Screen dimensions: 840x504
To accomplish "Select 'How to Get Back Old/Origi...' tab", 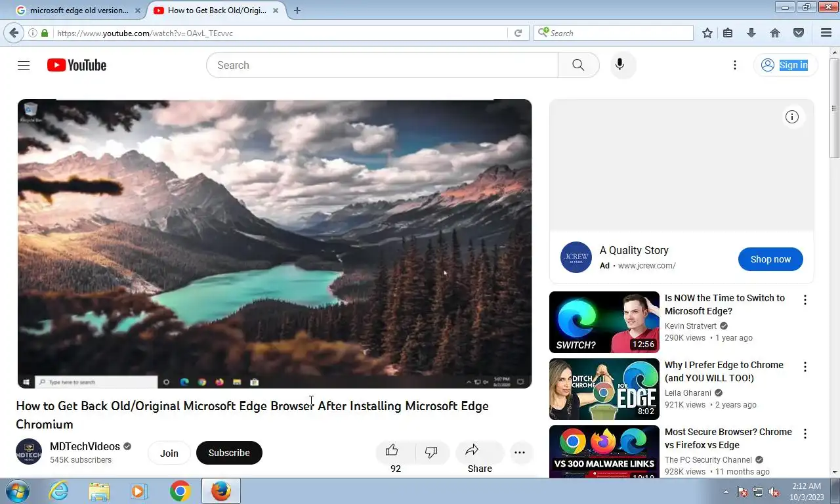I will click(217, 10).
